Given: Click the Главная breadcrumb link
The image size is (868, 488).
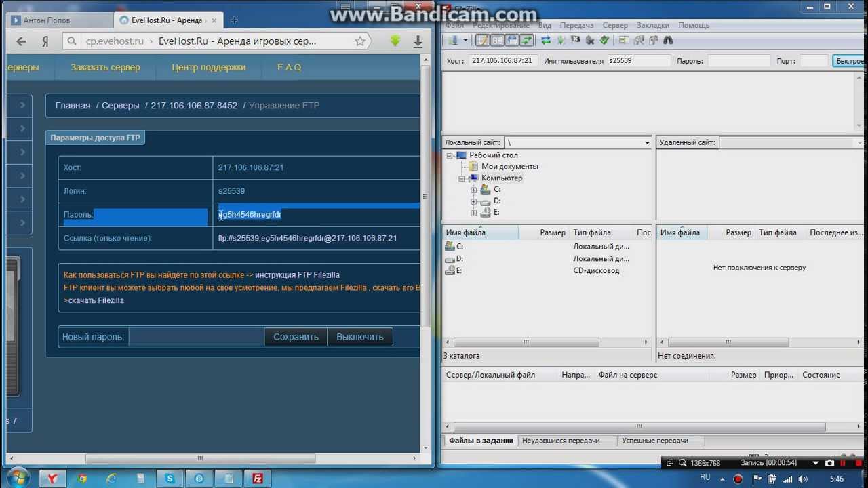Looking at the screenshot, I should pyautogui.click(x=73, y=105).
